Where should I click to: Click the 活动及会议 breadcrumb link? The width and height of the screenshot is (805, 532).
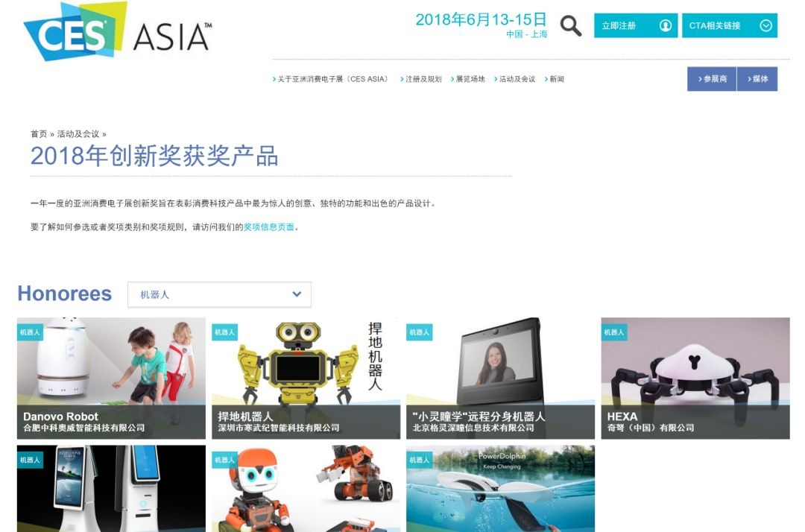tap(78, 134)
